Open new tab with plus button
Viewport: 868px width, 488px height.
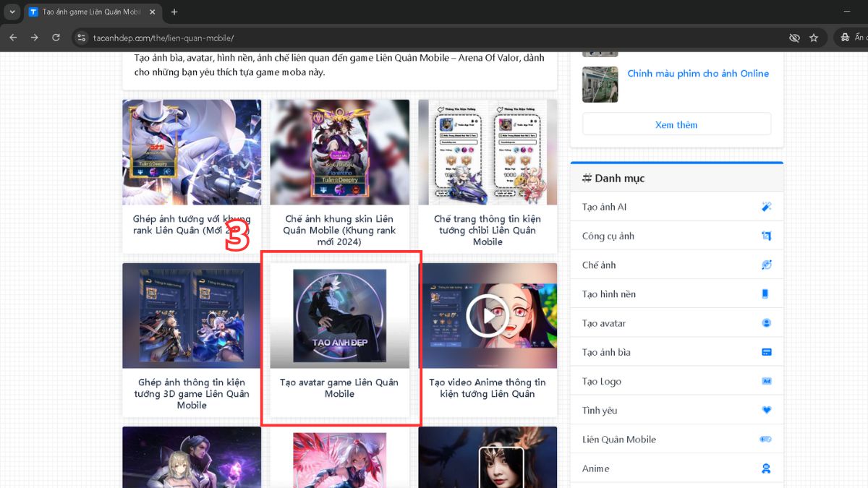(x=174, y=12)
